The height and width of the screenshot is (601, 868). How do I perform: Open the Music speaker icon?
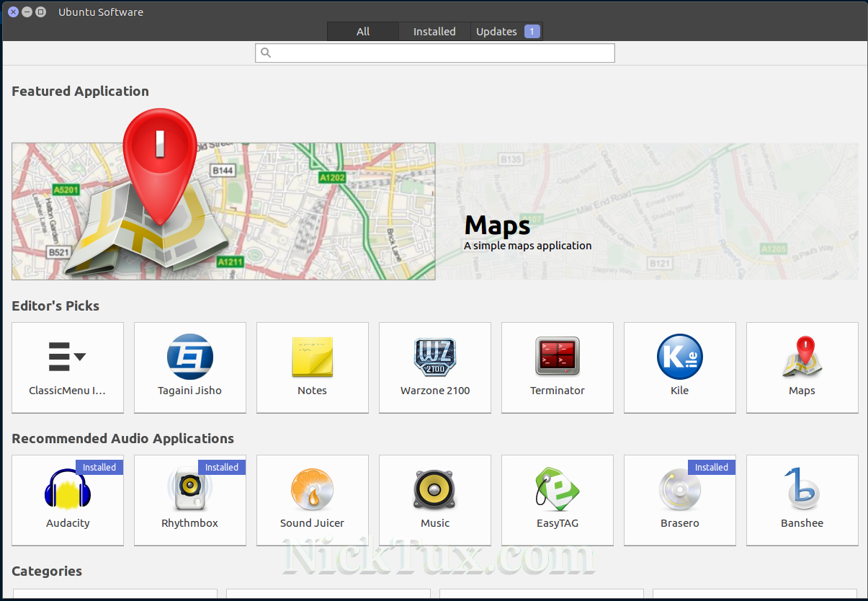coord(435,489)
